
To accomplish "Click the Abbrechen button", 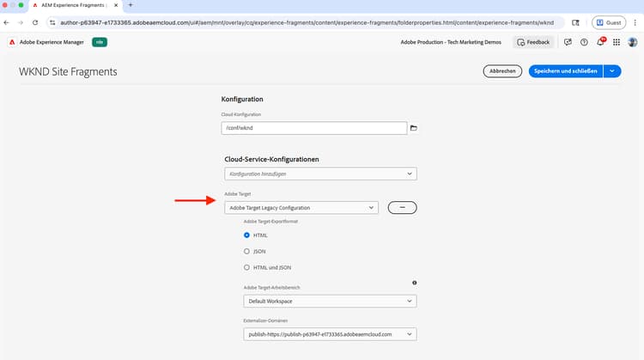I will [502, 71].
